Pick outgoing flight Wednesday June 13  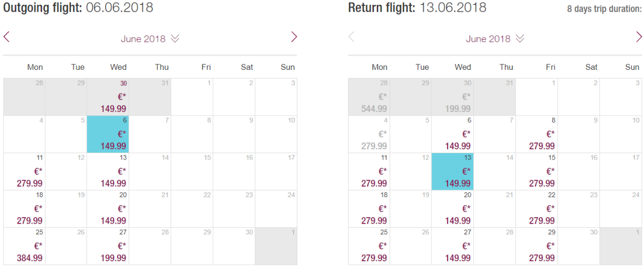point(108,171)
